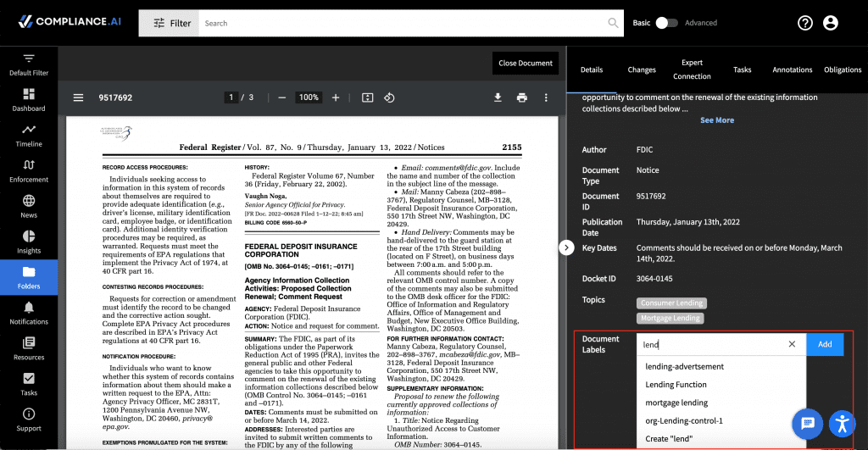868x450 pixels.
Task: Go to Enforcement section
Action: tap(29, 171)
